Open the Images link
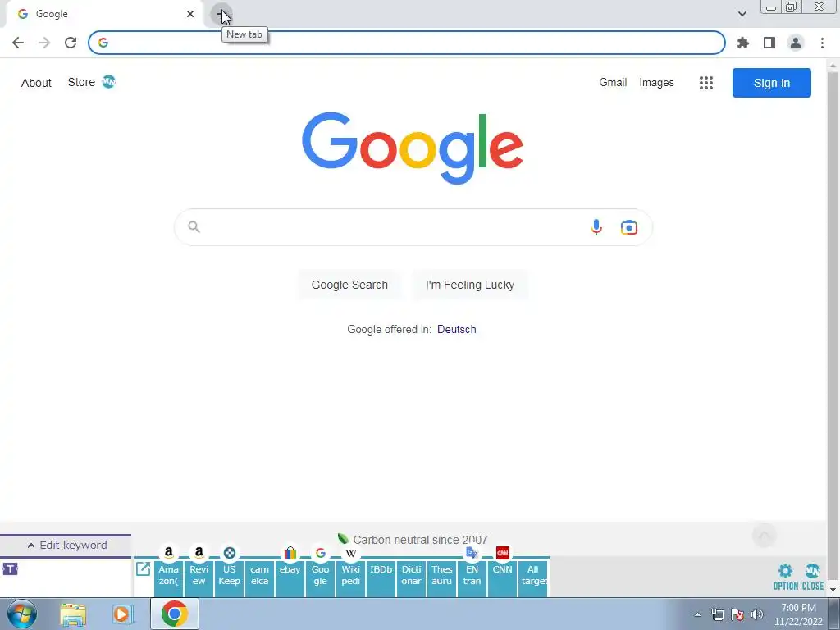Image resolution: width=840 pixels, height=630 pixels. (656, 83)
